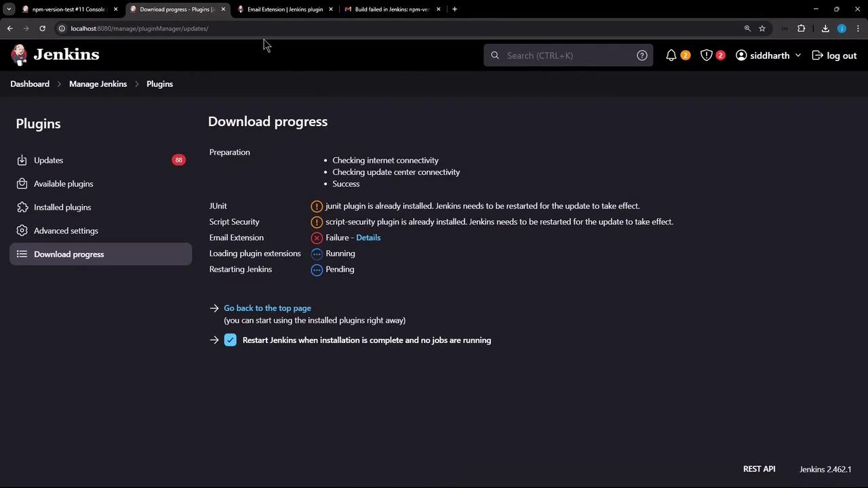Click the search help question mark icon
The width and height of the screenshot is (868, 488).
(642, 56)
